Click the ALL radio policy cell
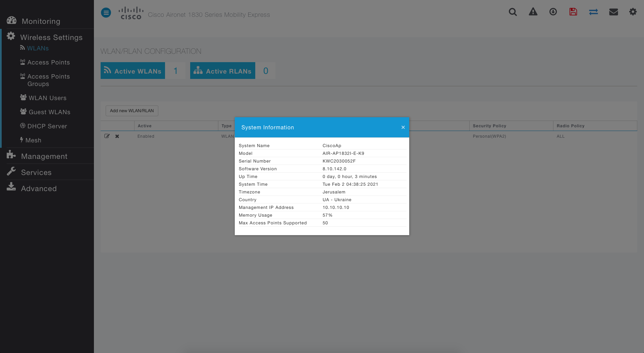 (x=560, y=136)
